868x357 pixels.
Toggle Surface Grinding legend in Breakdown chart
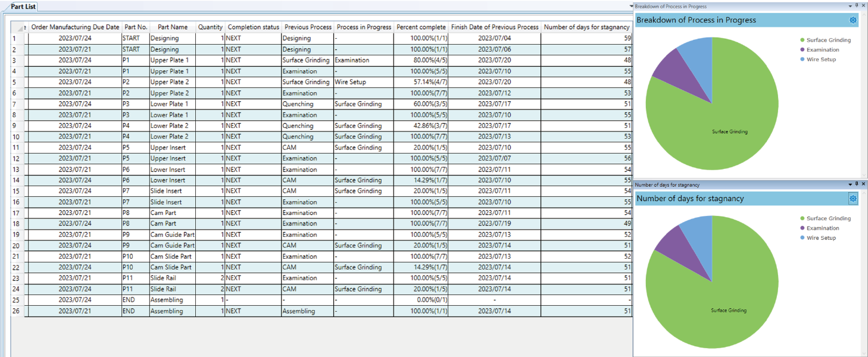coord(825,40)
